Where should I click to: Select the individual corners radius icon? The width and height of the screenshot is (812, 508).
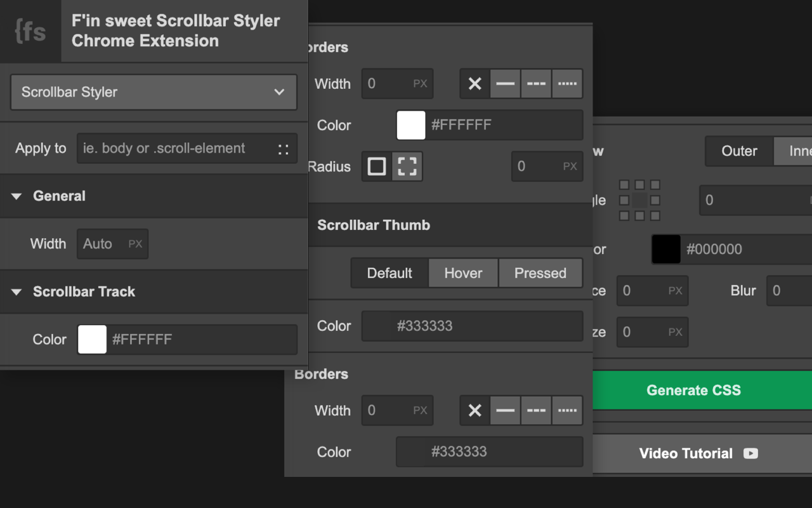tap(407, 167)
